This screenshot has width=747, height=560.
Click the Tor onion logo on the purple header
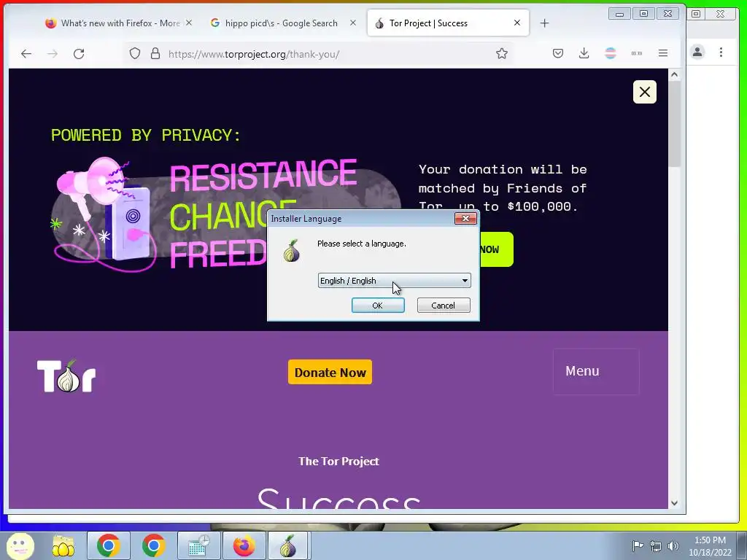(x=66, y=376)
